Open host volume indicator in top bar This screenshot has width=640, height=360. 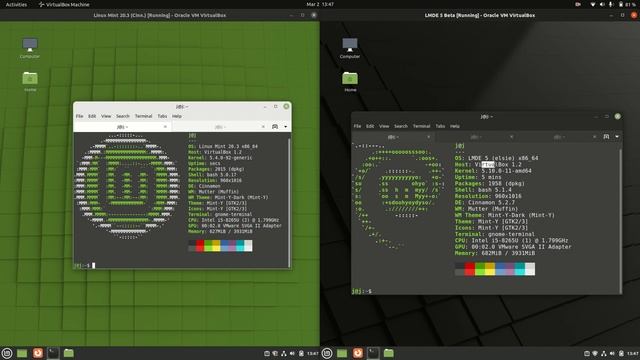pos(602,4)
